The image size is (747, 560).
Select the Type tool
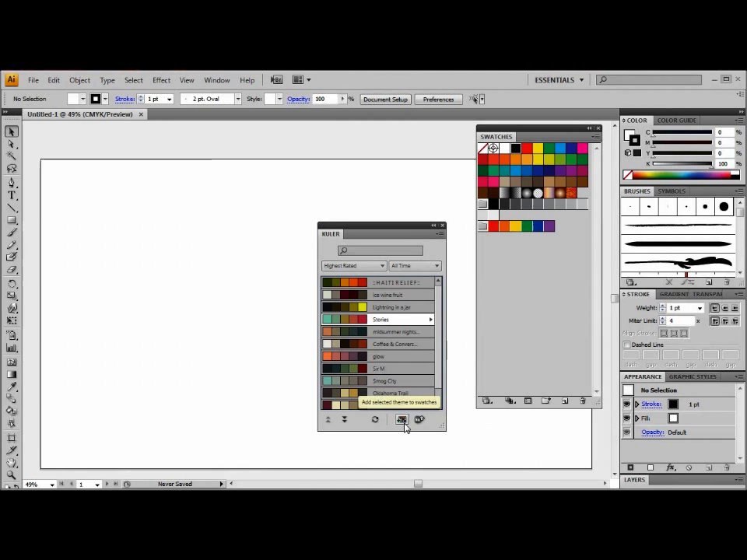(x=12, y=195)
